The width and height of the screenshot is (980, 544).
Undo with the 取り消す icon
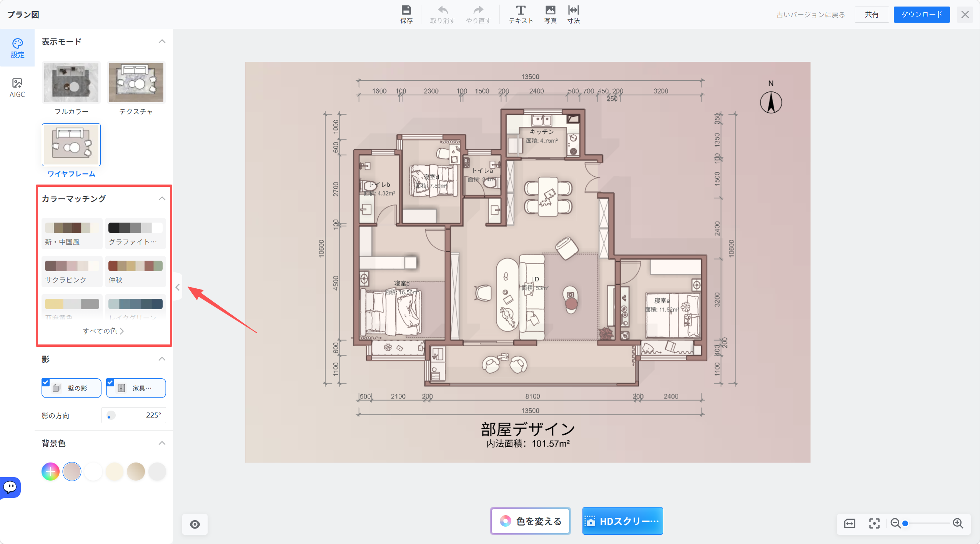[443, 15]
